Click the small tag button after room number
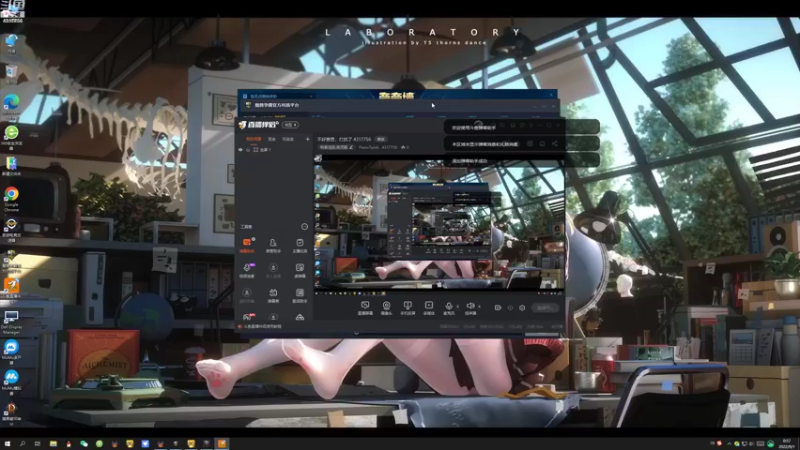 point(381,139)
